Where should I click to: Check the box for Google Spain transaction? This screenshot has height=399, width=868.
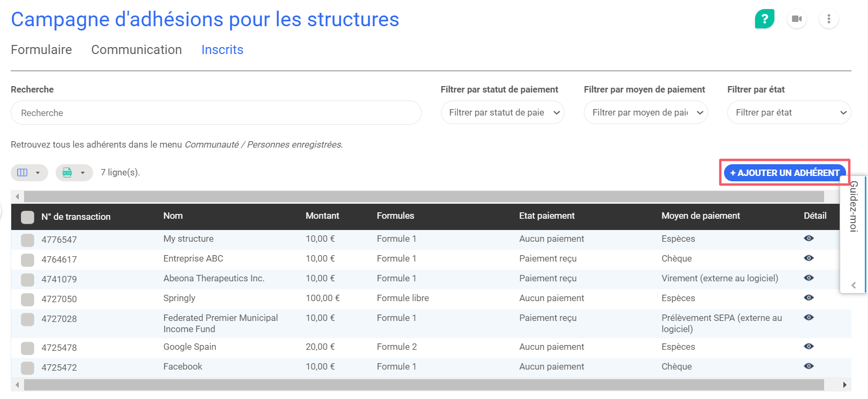pos(27,348)
